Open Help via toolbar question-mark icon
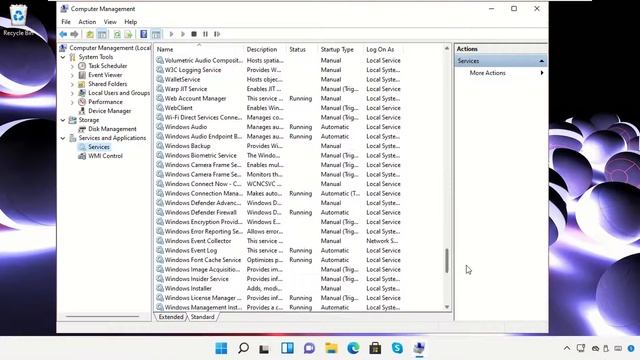Viewport: 640px width, 360px height. point(144,34)
